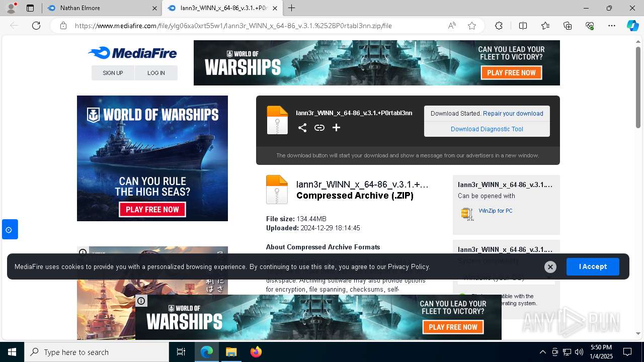Screen dimensions: 644x362
Task: Open the volume control tray icon
Action: [x=579, y=352]
